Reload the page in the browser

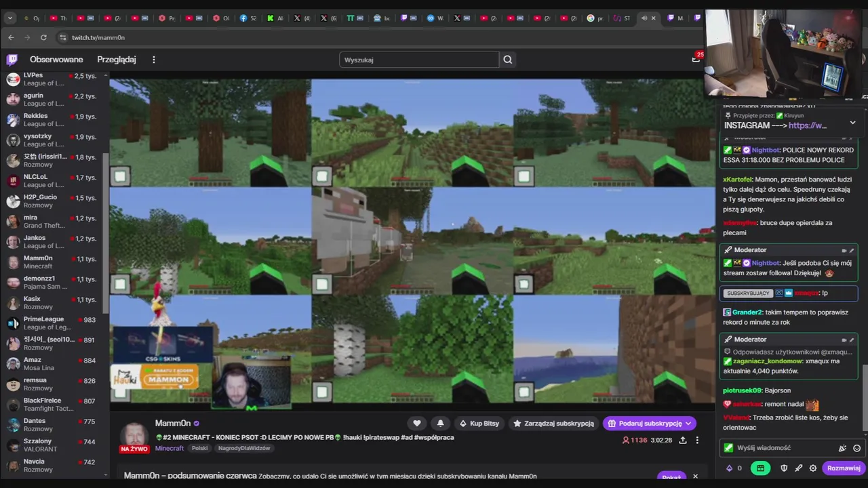pyautogui.click(x=43, y=37)
